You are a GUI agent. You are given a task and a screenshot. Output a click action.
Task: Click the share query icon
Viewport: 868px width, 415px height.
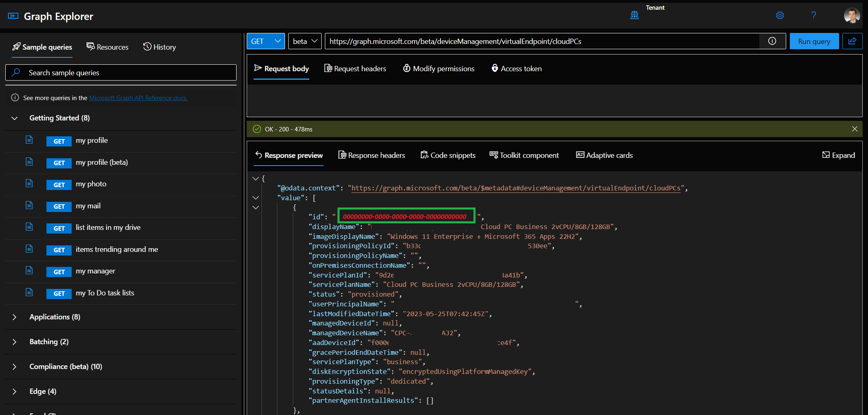pos(852,41)
